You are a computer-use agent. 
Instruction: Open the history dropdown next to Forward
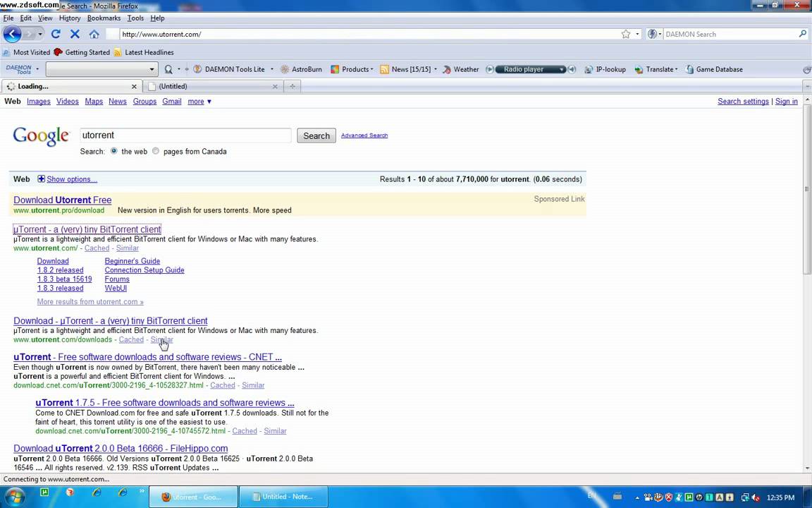pos(40,34)
